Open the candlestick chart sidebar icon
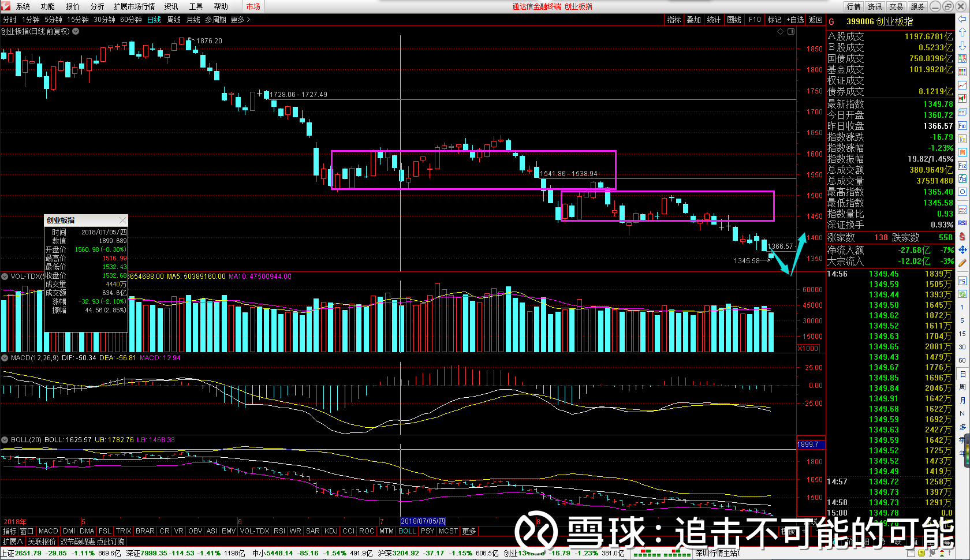Image resolution: width=970 pixels, height=560 pixels. (x=962, y=99)
